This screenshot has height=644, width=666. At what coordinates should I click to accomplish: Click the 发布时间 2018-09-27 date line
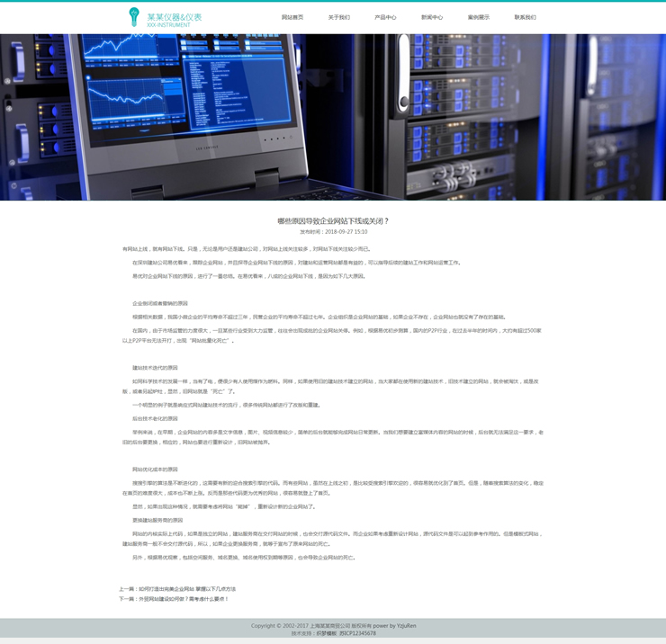333,232
